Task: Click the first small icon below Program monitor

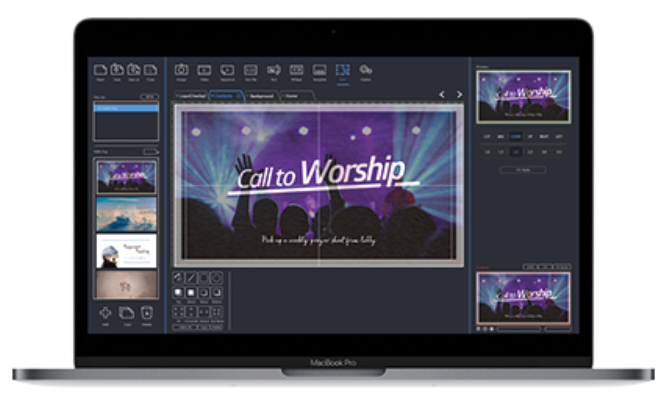Action: tap(479, 329)
